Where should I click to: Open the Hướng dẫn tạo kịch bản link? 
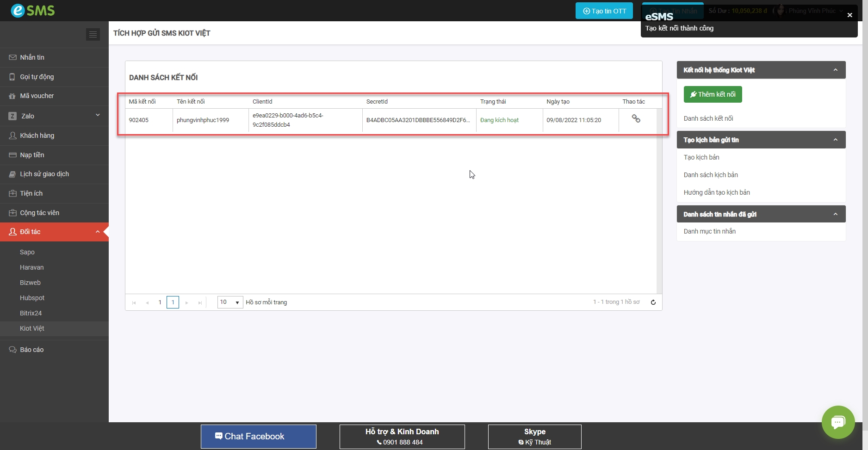coord(717,192)
